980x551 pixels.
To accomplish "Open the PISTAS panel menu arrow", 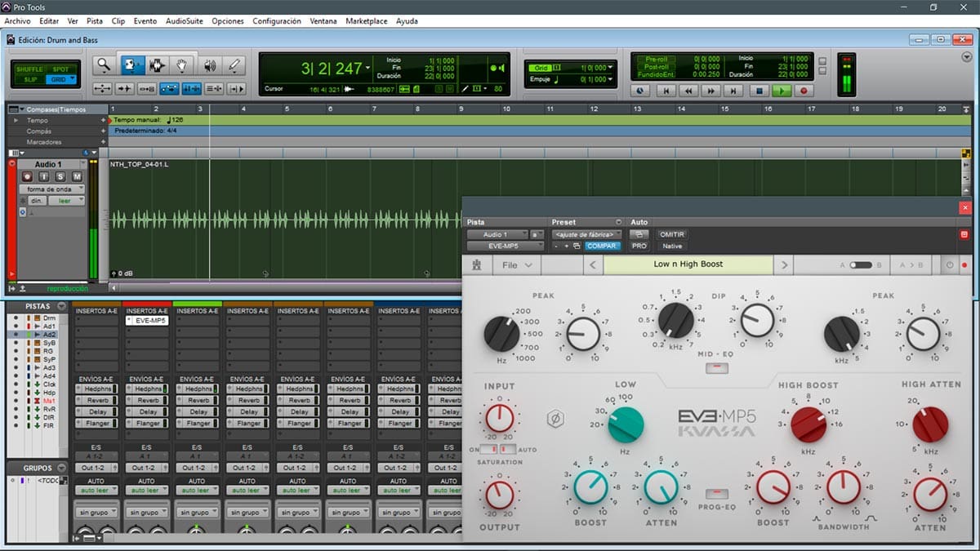I will 61,306.
